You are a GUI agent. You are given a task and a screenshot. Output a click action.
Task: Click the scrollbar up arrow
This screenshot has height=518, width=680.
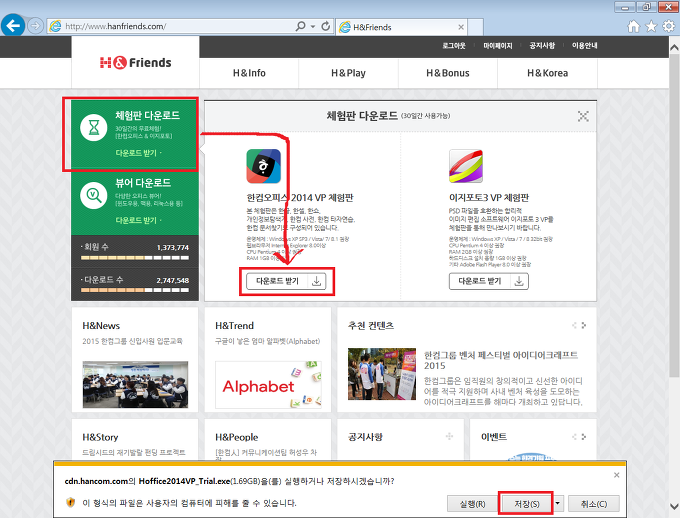tap(674, 47)
